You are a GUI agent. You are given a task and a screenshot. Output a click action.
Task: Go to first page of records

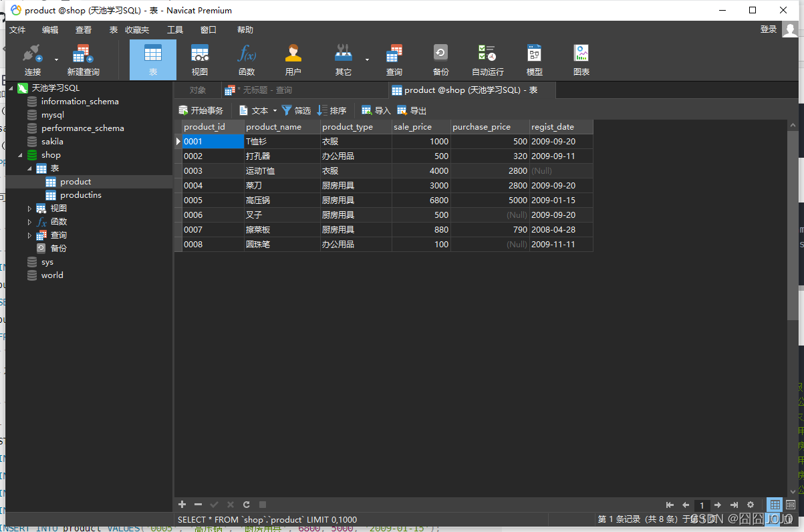tap(670, 505)
